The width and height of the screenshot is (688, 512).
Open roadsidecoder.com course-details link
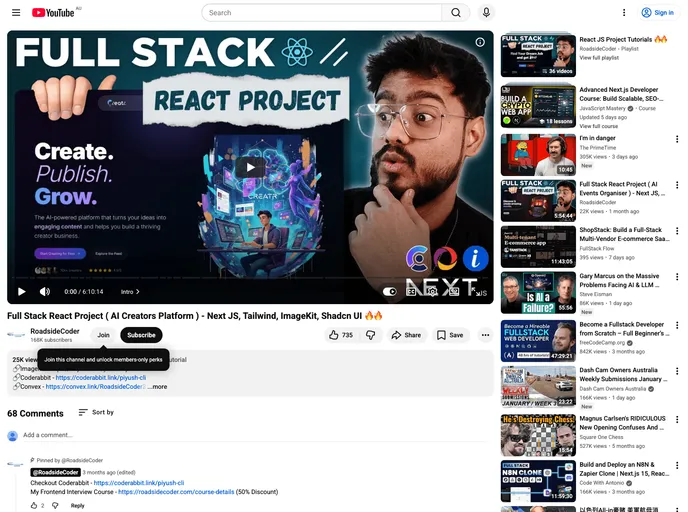point(176,492)
